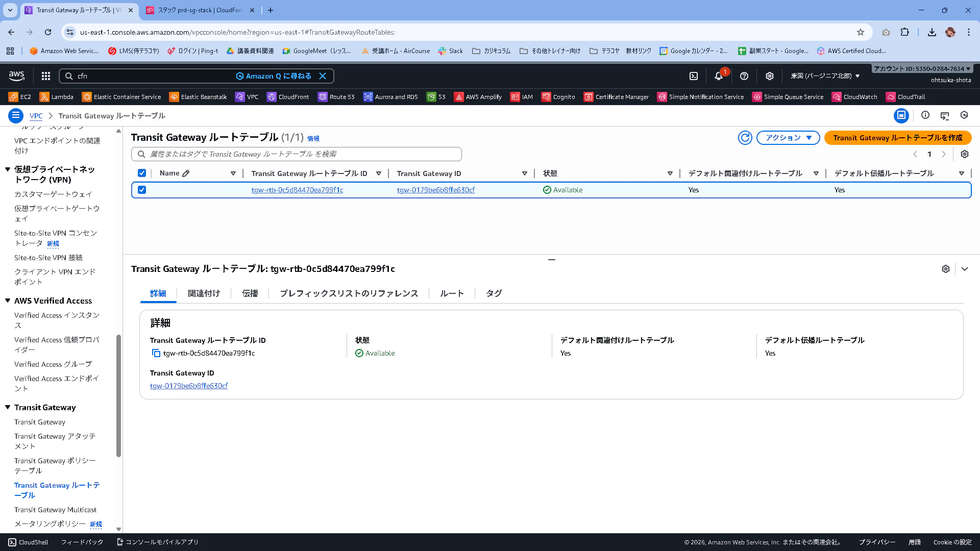Open Cognito service shortcut

[558, 97]
